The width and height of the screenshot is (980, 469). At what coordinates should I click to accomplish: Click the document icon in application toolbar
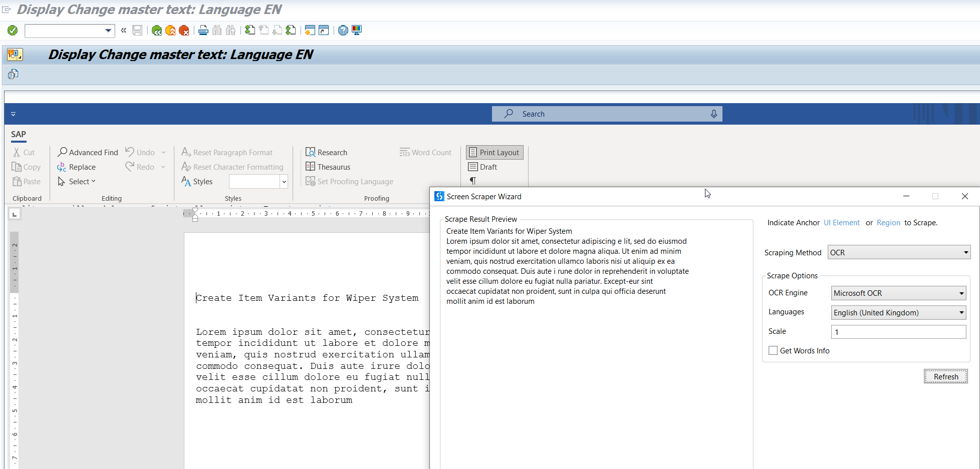click(13, 74)
